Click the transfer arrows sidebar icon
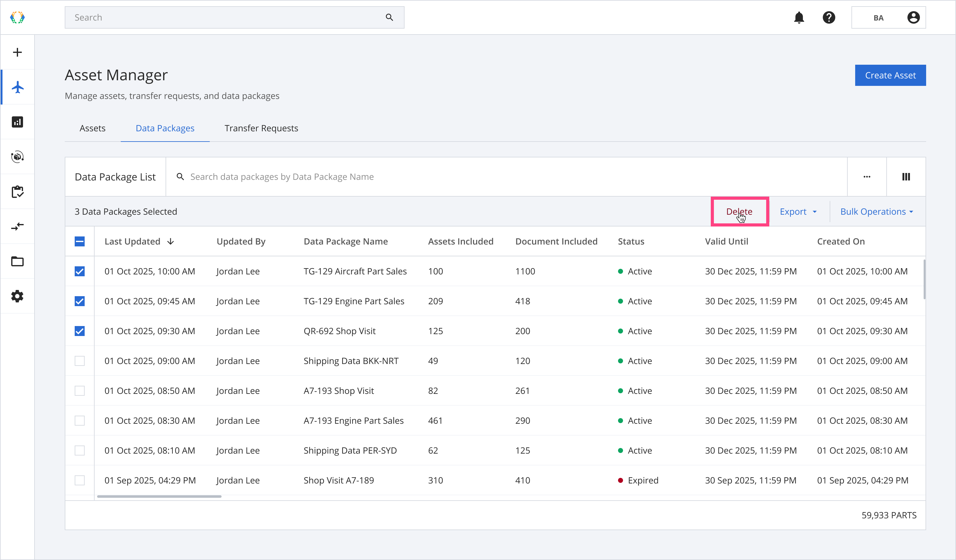This screenshot has width=956, height=560. point(17,227)
